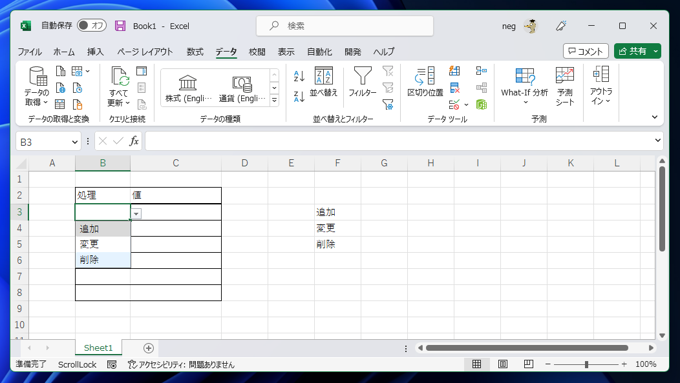Screen dimensions: 680x383
Task: Open the Data Validation dropdown arrow
Action: pos(466,105)
